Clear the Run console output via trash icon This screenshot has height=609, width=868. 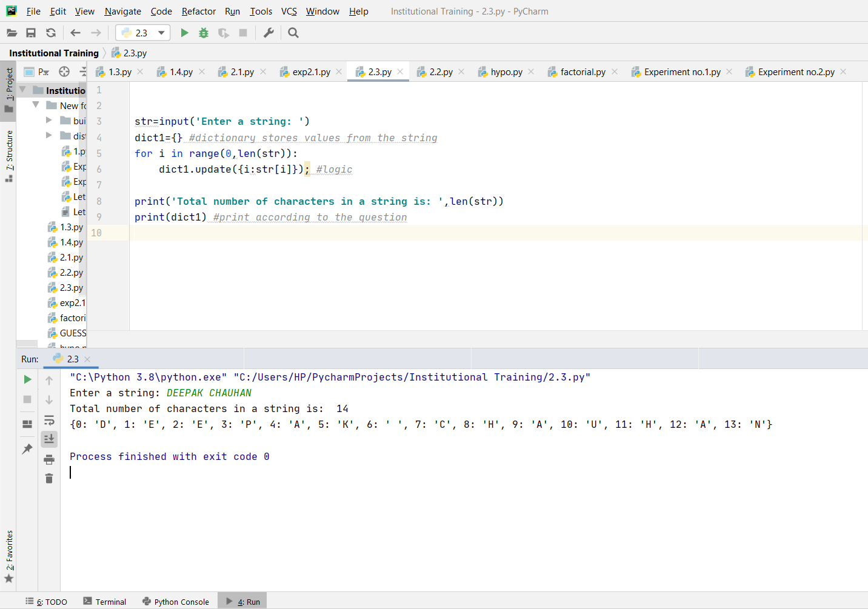(49, 478)
